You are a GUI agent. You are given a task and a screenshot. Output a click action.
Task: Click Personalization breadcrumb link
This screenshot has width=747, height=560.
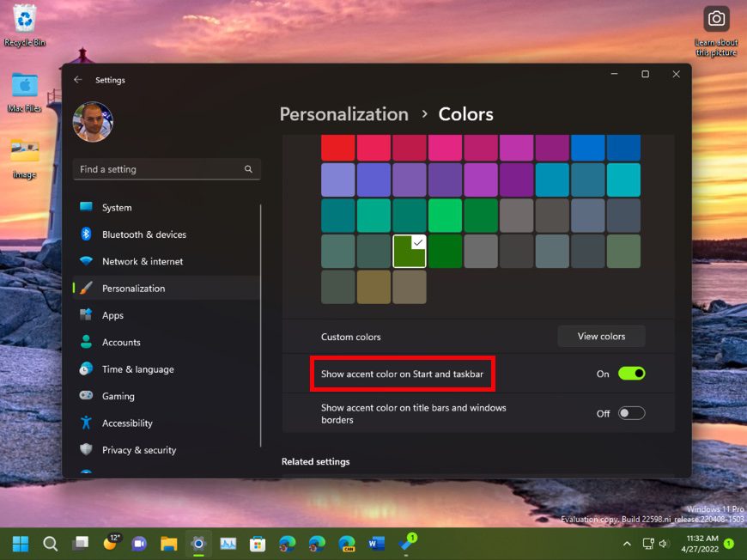pos(344,114)
